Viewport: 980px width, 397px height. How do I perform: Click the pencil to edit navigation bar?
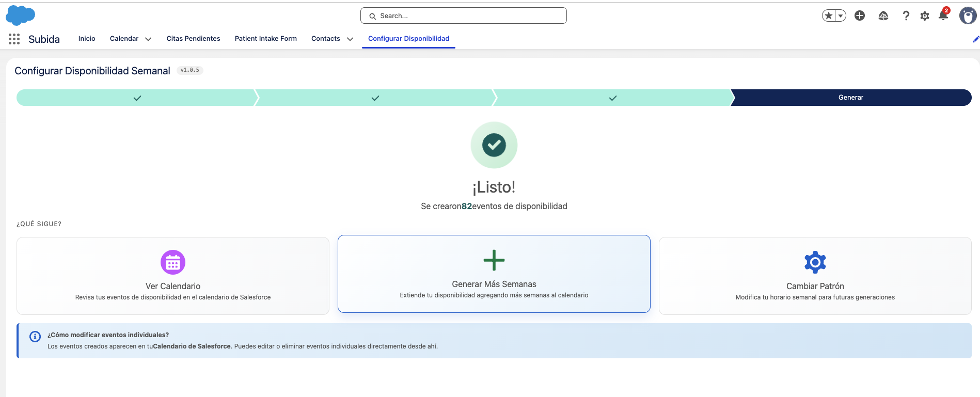(x=976, y=39)
